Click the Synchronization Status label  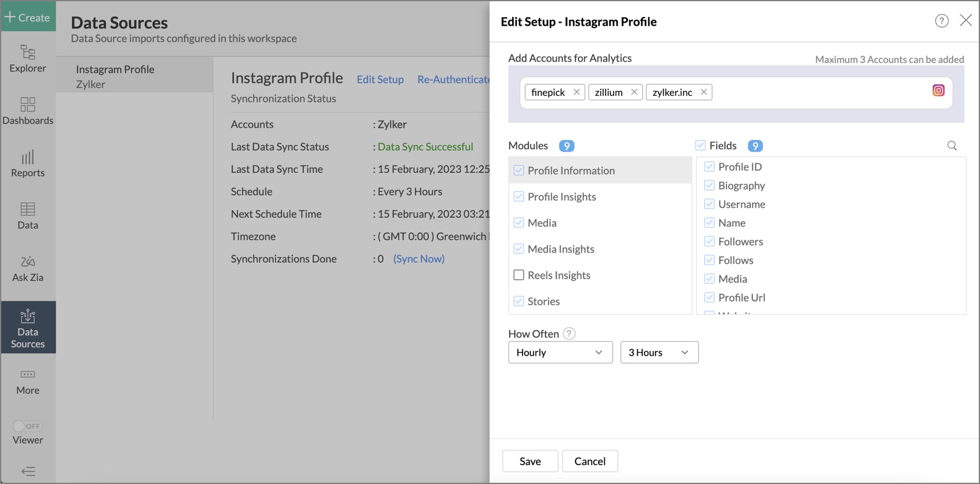(x=283, y=98)
